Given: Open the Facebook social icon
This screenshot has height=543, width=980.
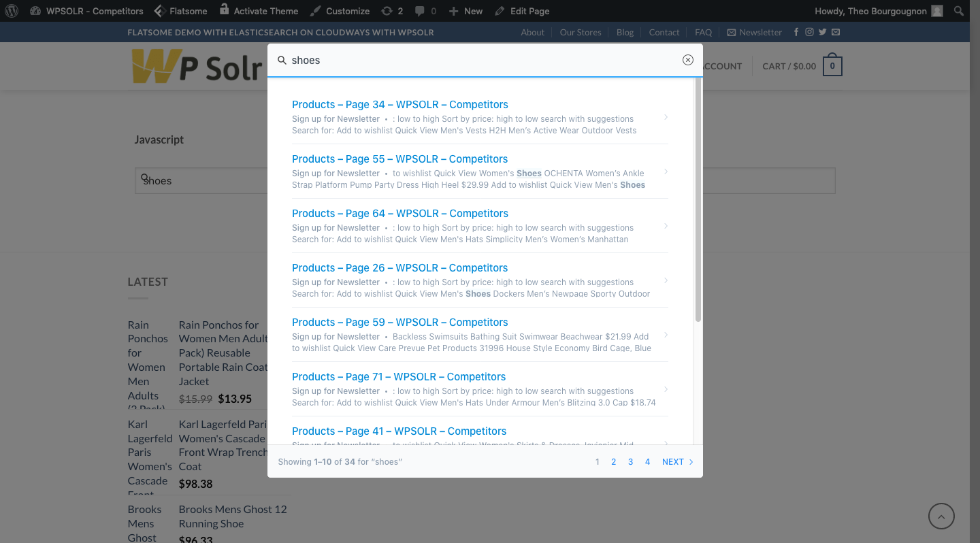Looking at the screenshot, I should tap(796, 32).
